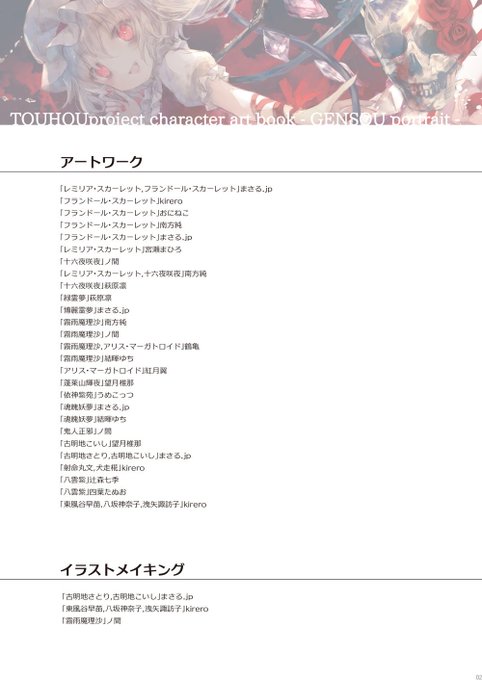This screenshot has width=482, height=680.
Task: Select 「鬼人正邪」ノ間 row
Action: (x=86, y=432)
